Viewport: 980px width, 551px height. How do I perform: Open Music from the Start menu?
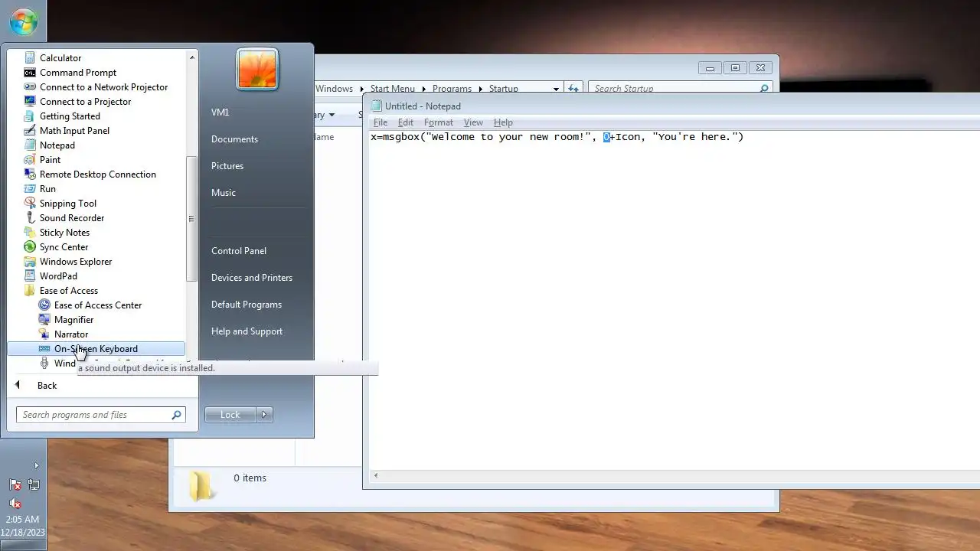pyautogui.click(x=224, y=193)
